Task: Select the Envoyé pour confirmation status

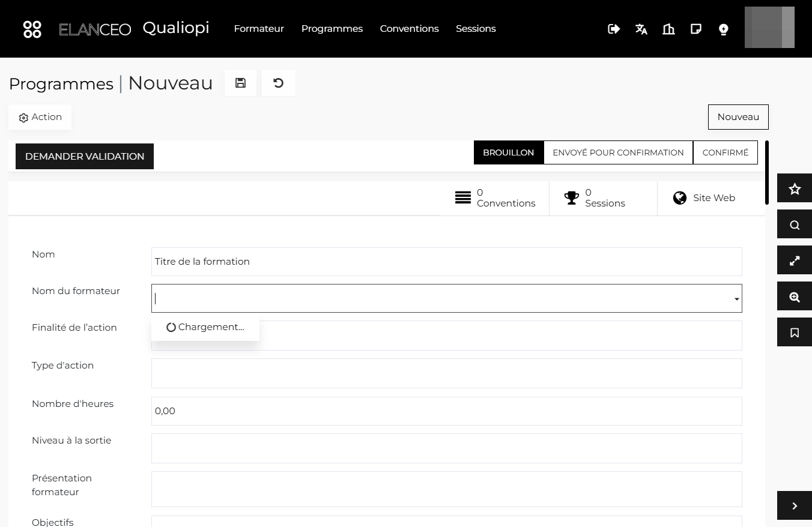Action: coord(618,152)
